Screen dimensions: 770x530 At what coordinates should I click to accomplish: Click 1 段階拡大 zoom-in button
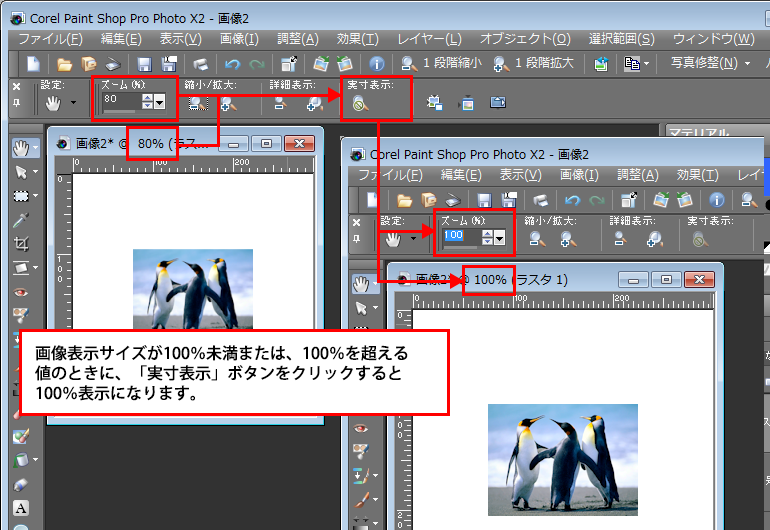[x=534, y=63]
